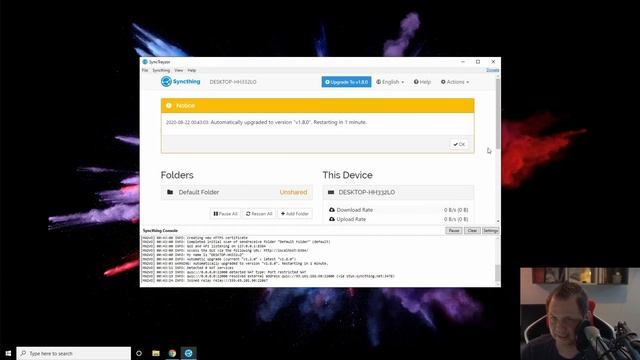Click DESKTOP-HH332LO name in header
Viewport: 640px width, 360px height.
(233, 82)
